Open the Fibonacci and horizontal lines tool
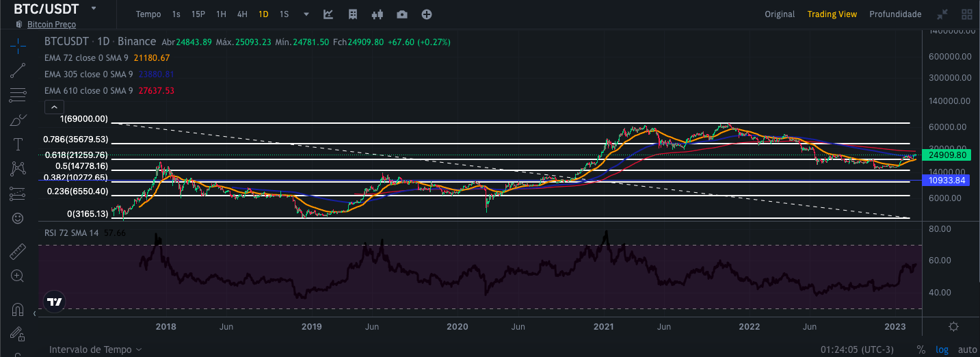 (x=18, y=95)
